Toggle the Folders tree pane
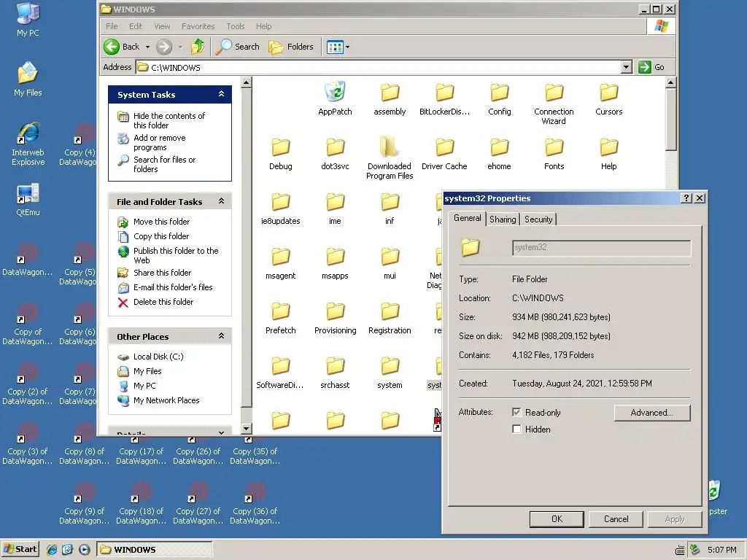This screenshot has height=560, width=747. pyautogui.click(x=291, y=47)
